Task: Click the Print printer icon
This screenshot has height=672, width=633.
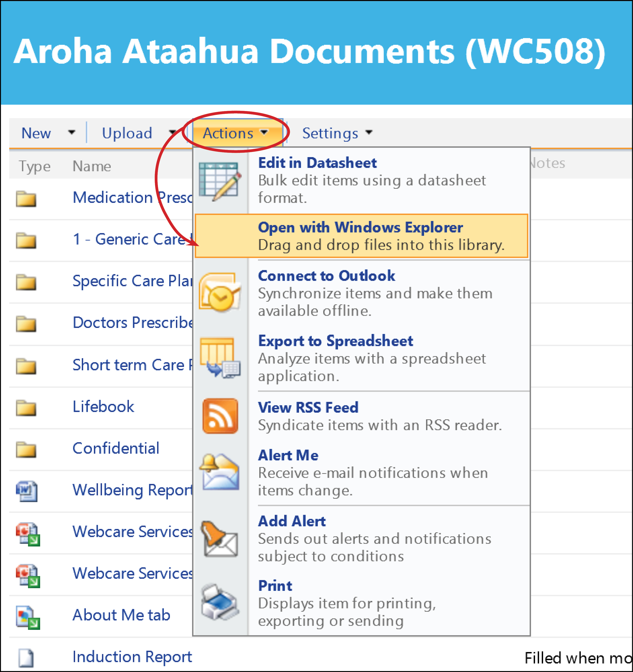Action: (220, 602)
